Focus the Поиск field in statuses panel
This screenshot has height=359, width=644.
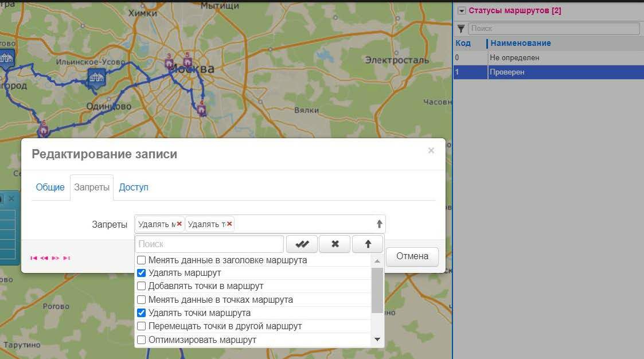553,28
